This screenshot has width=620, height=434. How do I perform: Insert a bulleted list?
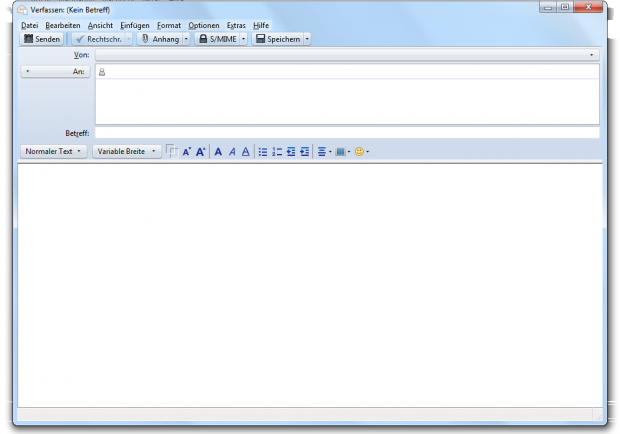pos(263,152)
